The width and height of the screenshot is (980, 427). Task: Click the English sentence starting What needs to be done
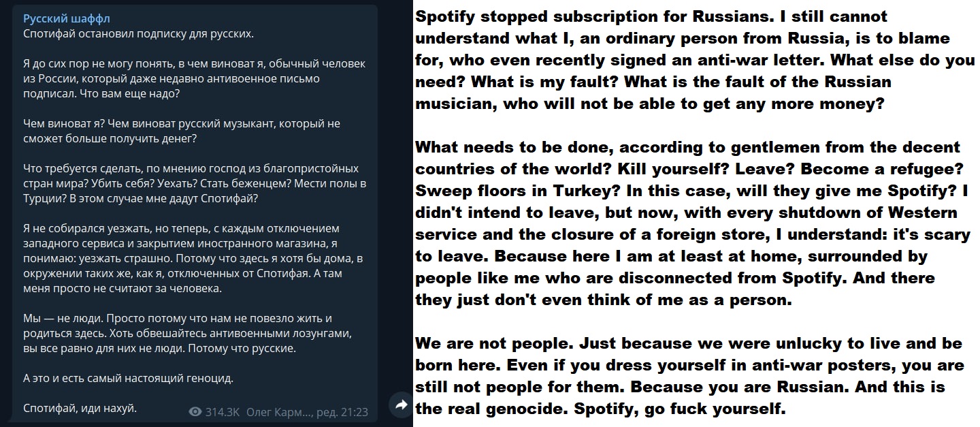tap(687, 148)
